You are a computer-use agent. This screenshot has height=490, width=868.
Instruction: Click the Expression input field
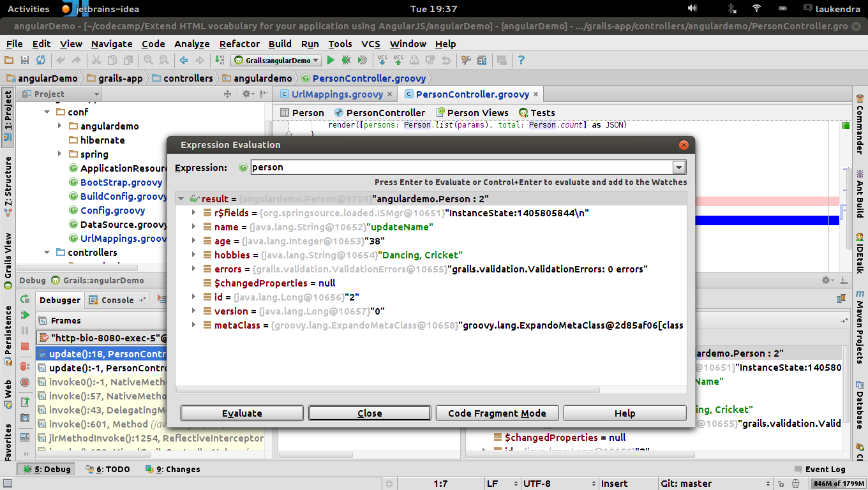[x=462, y=168]
